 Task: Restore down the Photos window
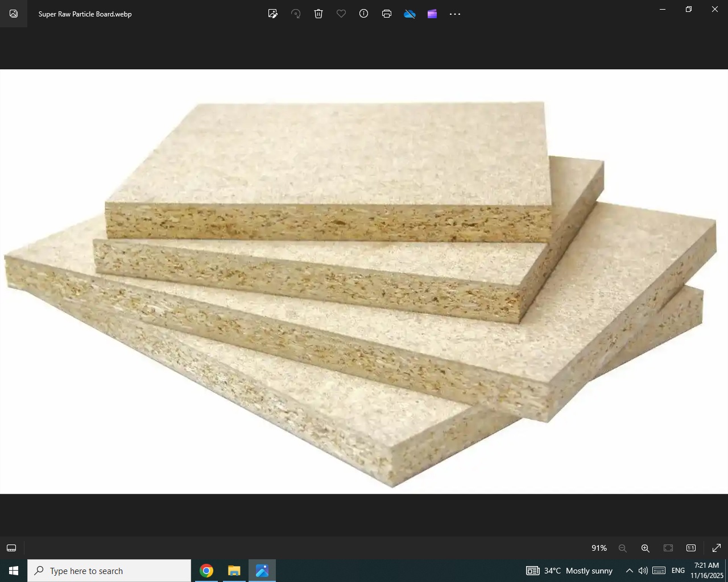pyautogui.click(x=689, y=9)
